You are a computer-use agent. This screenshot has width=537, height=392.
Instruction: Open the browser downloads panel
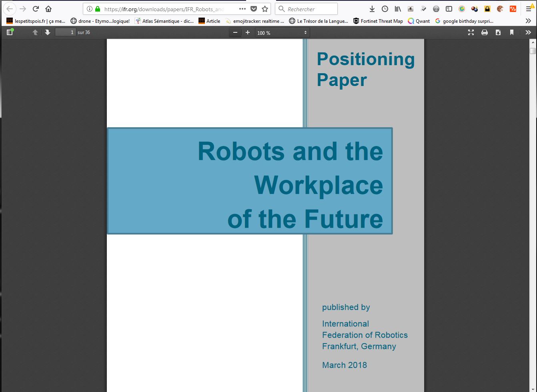coord(372,9)
